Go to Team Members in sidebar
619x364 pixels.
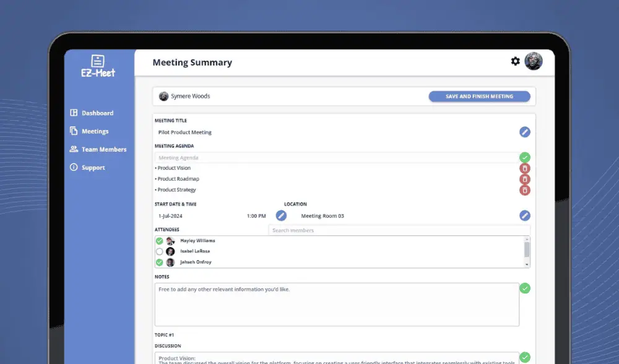click(x=103, y=149)
